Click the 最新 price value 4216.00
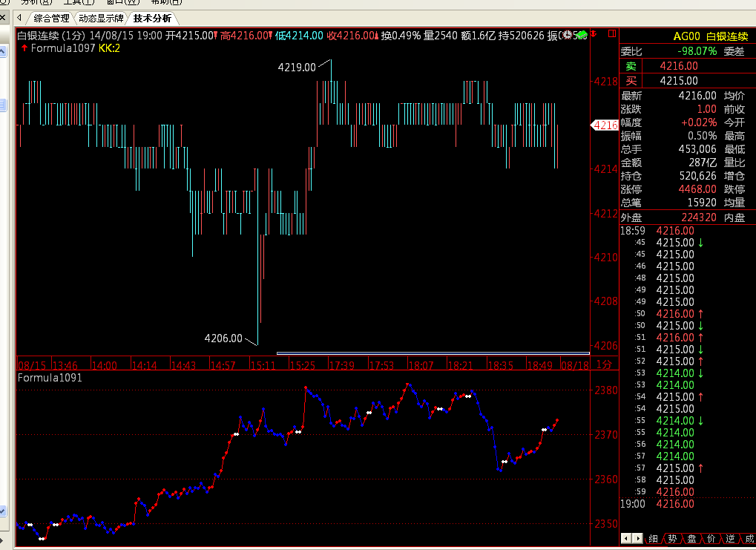Viewport: 756px width, 550px height. tap(697, 96)
